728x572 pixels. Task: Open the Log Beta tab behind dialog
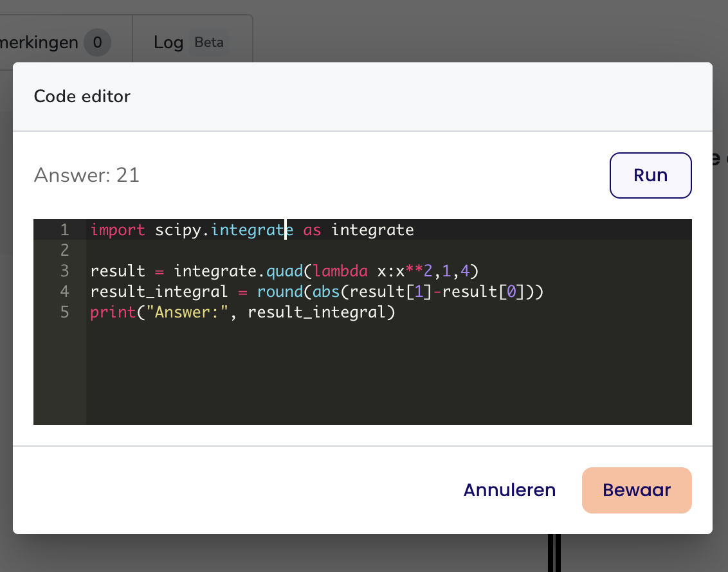192,42
